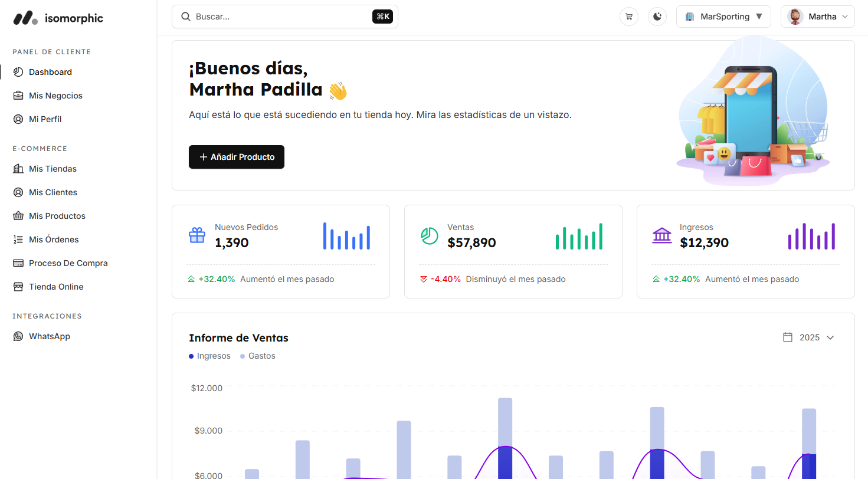Click the blue Nuevos Pedidos mini bar chart
The height and width of the screenshot is (479, 868).
(347, 236)
